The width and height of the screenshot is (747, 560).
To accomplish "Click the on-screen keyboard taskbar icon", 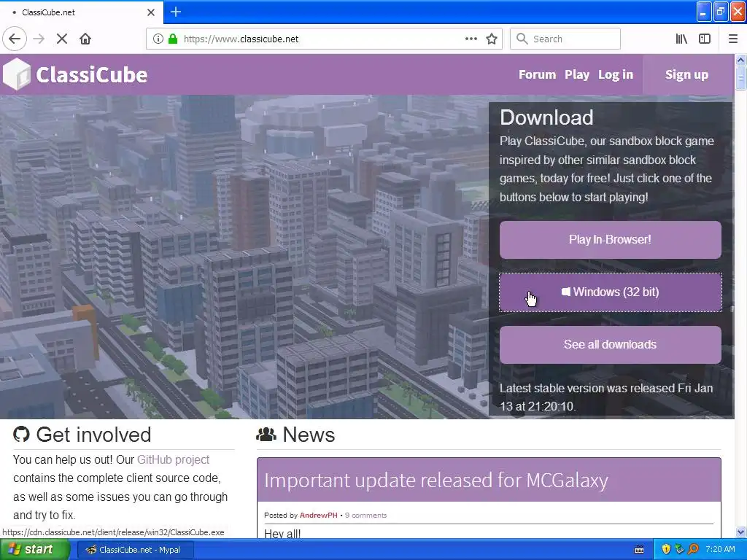I will 639,550.
